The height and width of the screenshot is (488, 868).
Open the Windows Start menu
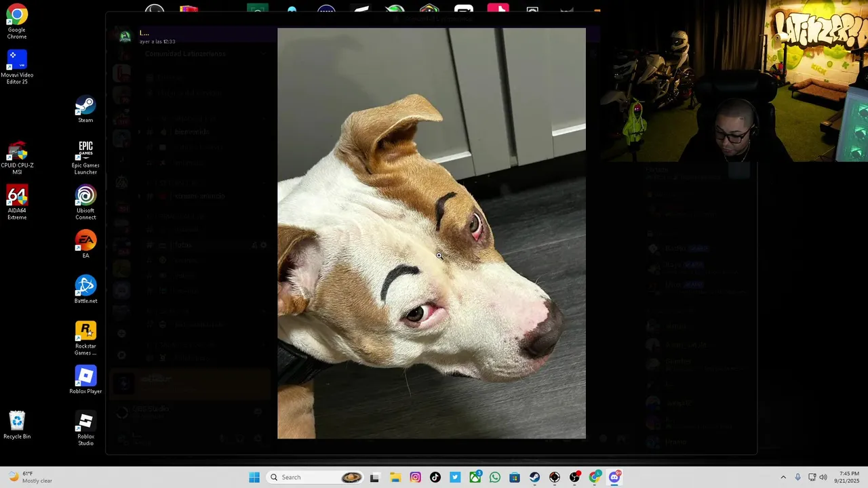tap(254, 477)
